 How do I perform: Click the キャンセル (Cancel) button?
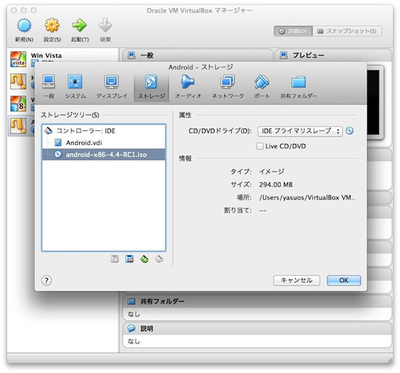tap(296, 280)
